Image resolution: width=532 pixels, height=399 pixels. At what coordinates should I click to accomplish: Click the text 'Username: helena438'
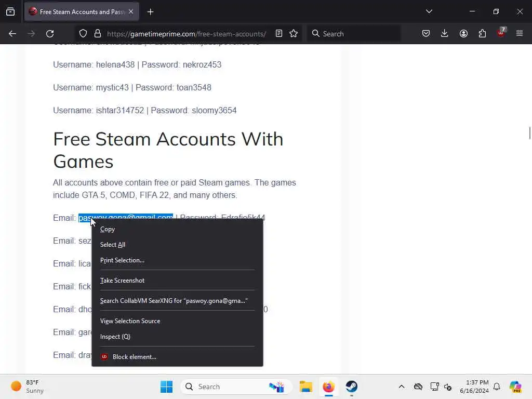tap(94, 64)
